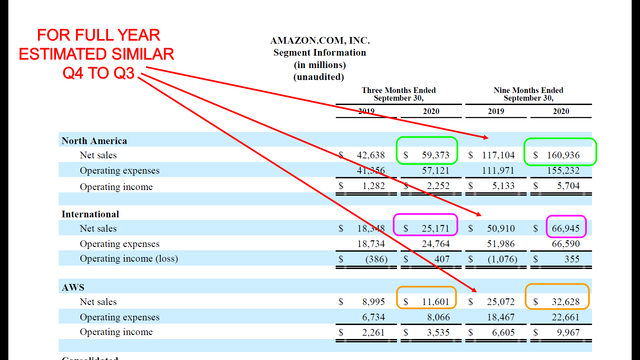Select the 59,373 net sales value
Screen dimensions: 640x360
pyautogui.click(x=435, y=155)
